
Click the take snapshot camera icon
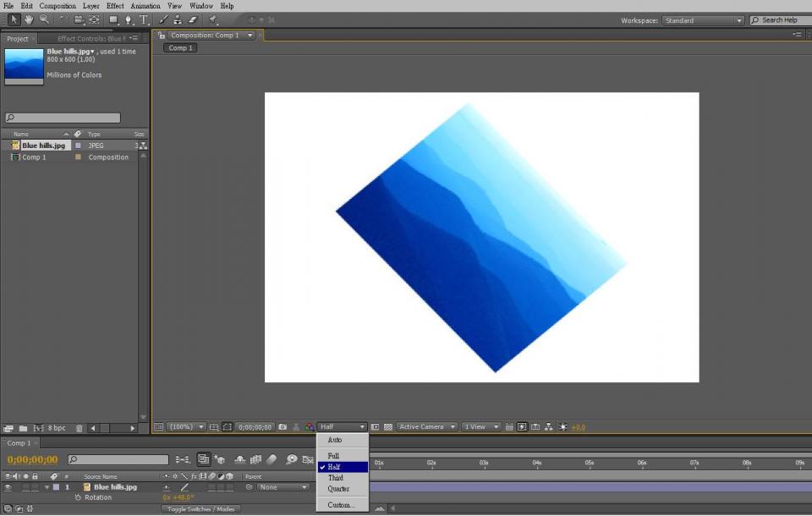tap(283, 427)
